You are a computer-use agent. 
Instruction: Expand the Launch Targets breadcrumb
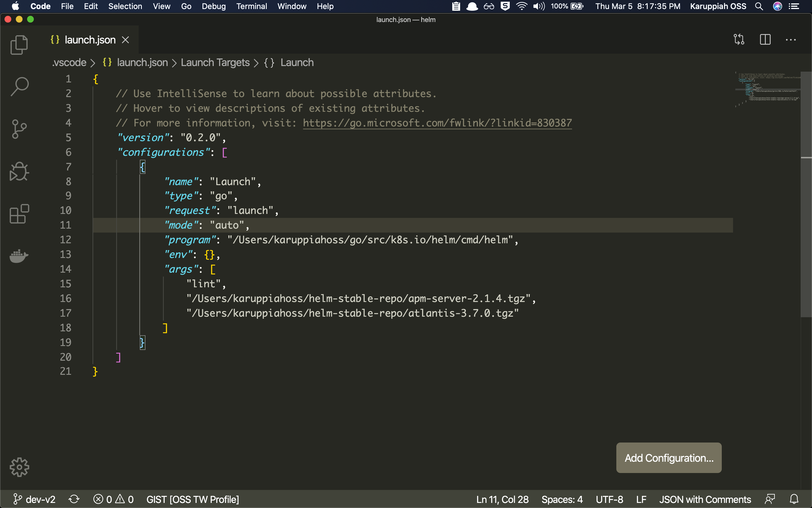[x=215, y=62]
